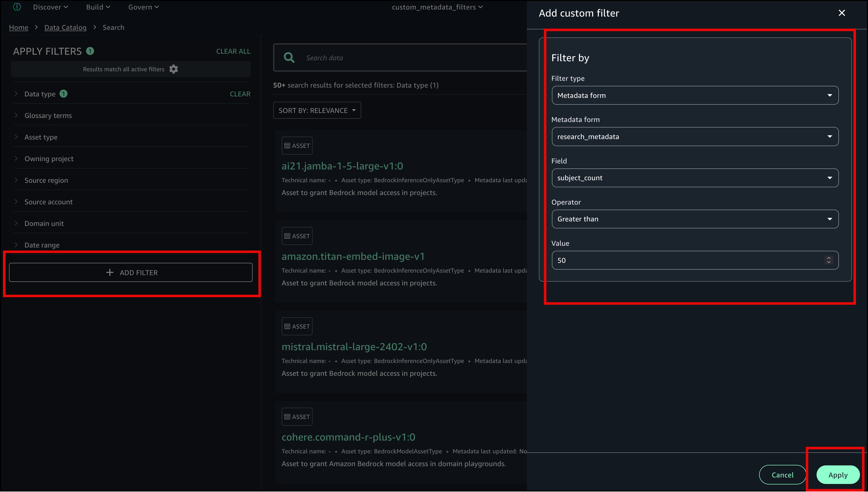
Task: Open the Operator dropdown showing Greater than
Action: click(x=695, y=219)
